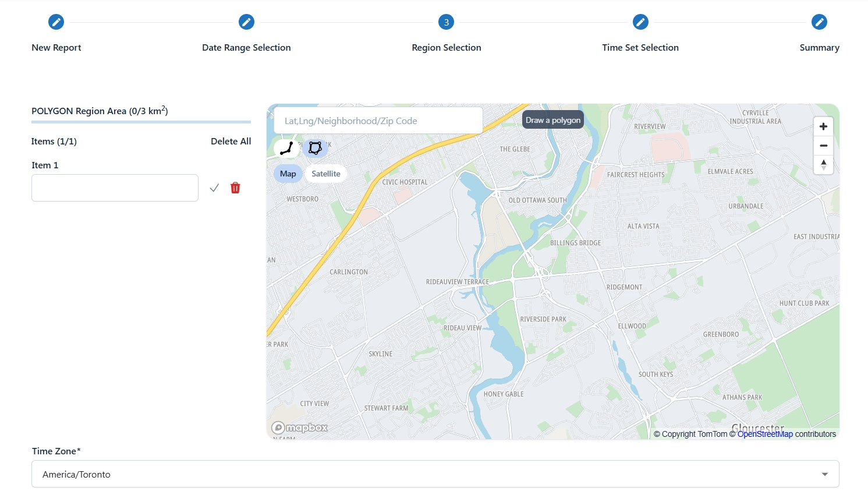
Task: Click the POLYGON Region Area progress bar
Action: (141, 122)
